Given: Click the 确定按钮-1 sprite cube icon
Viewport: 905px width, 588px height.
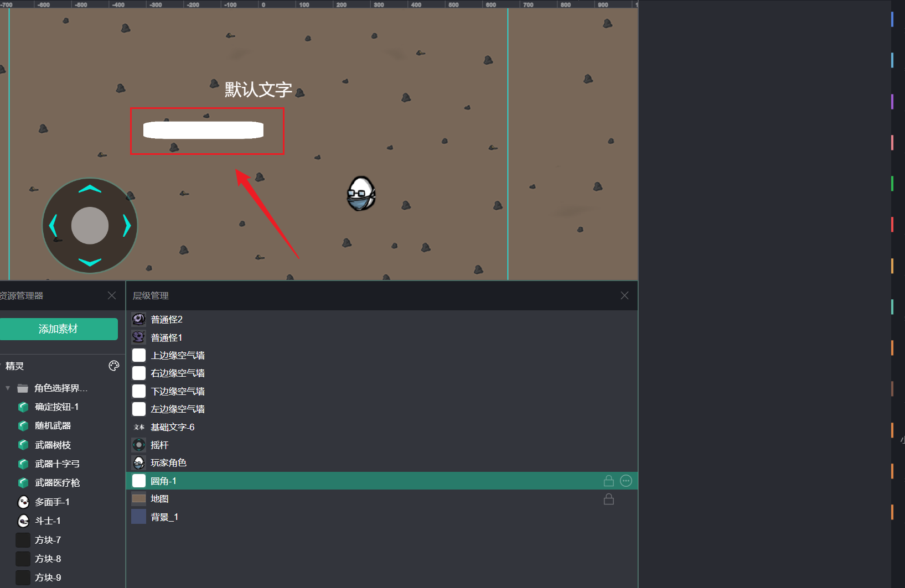Looking at the screenshot, I should coord(23,407).
